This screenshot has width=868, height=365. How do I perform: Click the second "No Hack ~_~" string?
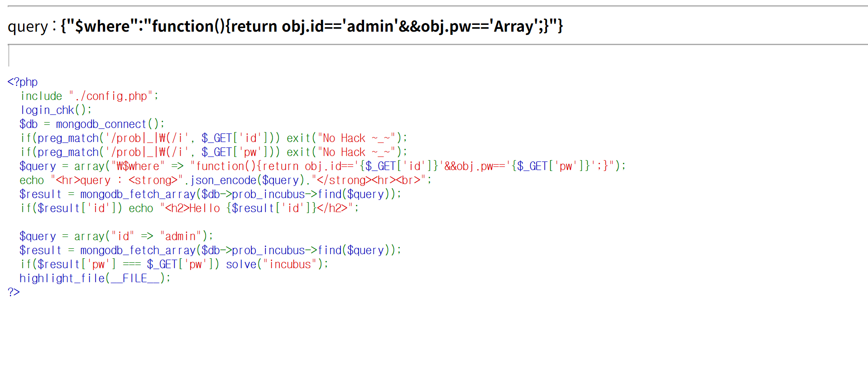(356, 152)
